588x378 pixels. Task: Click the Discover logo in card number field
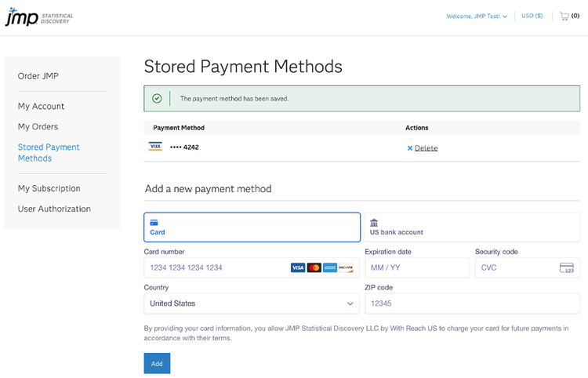click(345, 268)
